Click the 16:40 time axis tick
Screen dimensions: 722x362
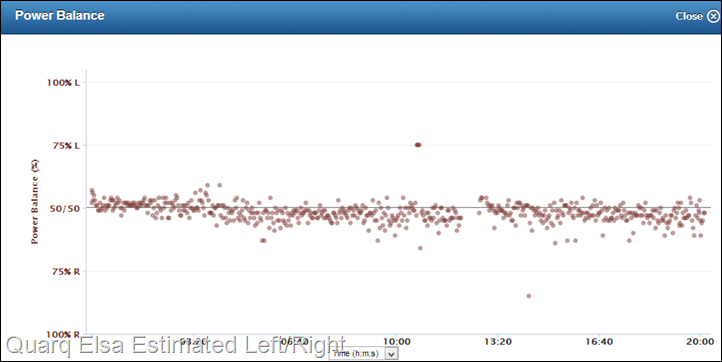click(x=599, y=341)
